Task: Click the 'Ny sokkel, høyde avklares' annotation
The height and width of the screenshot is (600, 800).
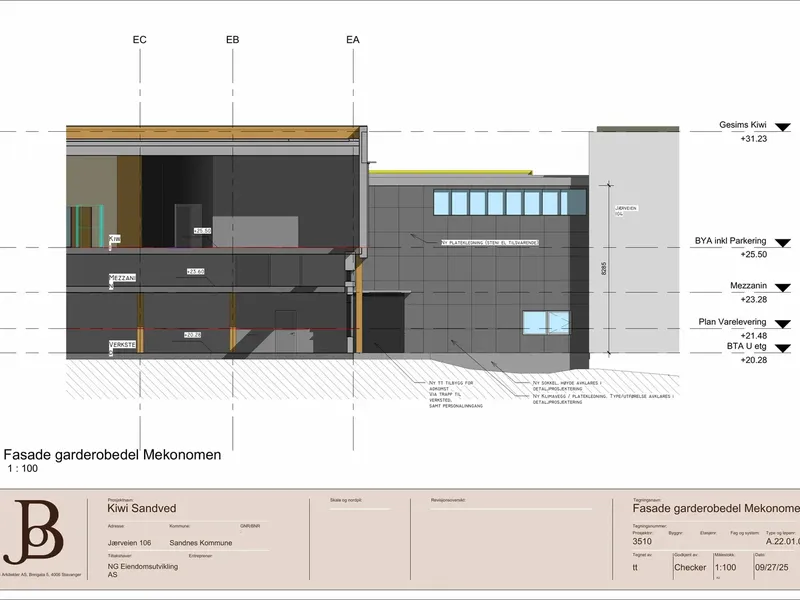Action: click(567, 386)
